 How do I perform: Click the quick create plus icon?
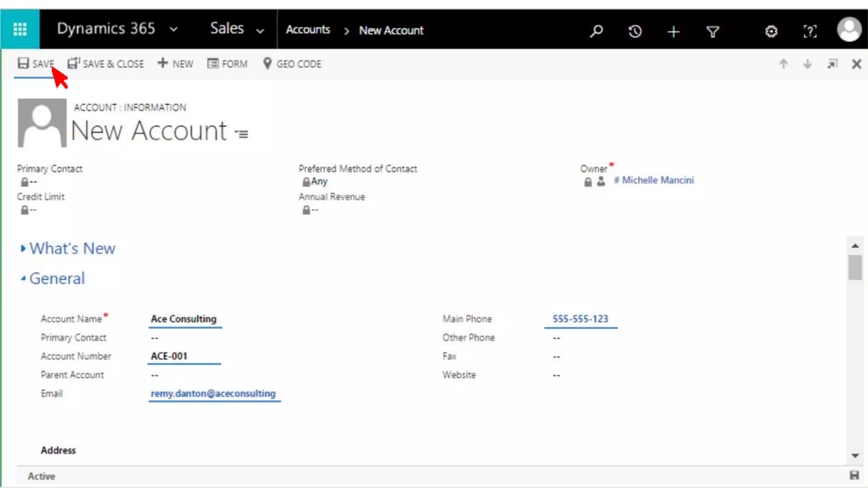[x=673, y=31]
